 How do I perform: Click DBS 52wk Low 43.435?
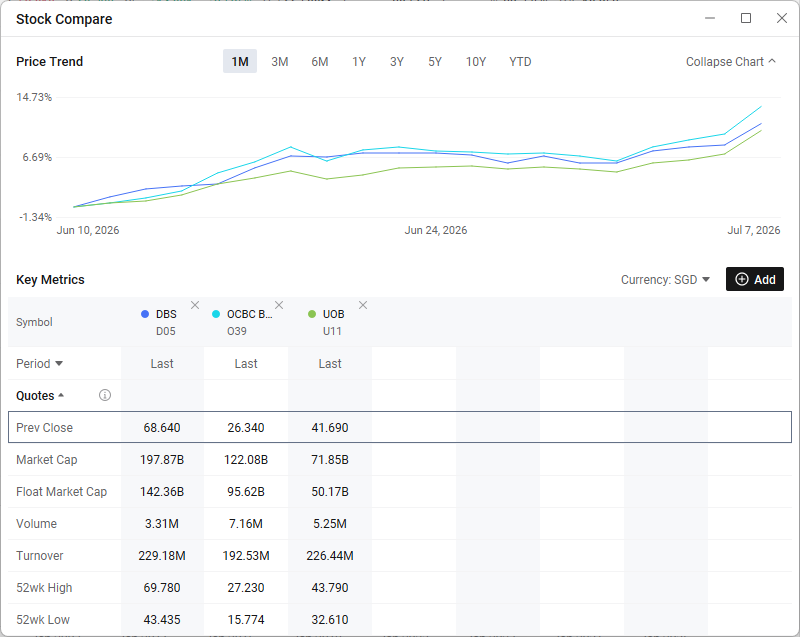click(x=162, y=620)
